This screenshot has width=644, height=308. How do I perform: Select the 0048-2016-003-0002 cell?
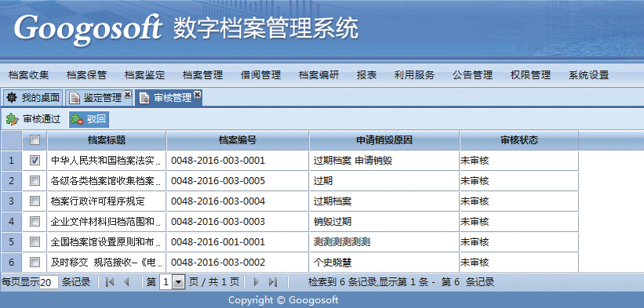pyautogui.click(x=238, y=262)
